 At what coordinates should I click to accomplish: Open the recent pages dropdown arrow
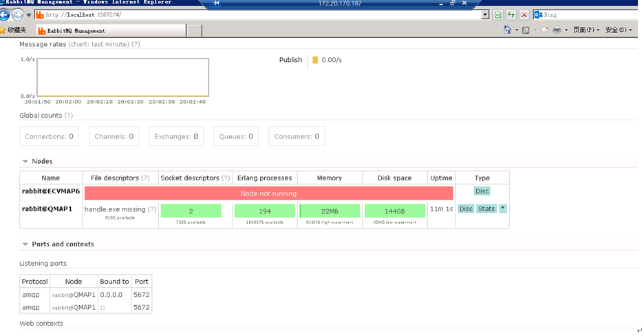pos(29,14)
